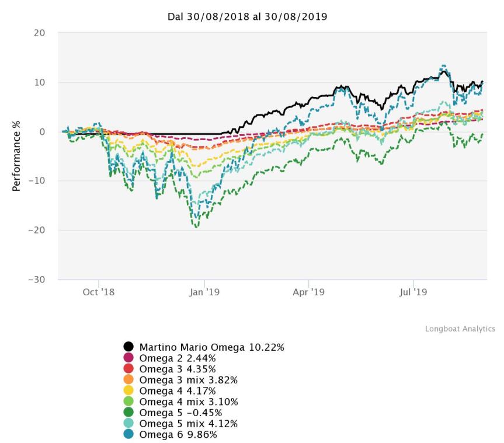Toggle the Omega 5 -0.45% series label
The image size is (504, 443).
click(180, 413)
